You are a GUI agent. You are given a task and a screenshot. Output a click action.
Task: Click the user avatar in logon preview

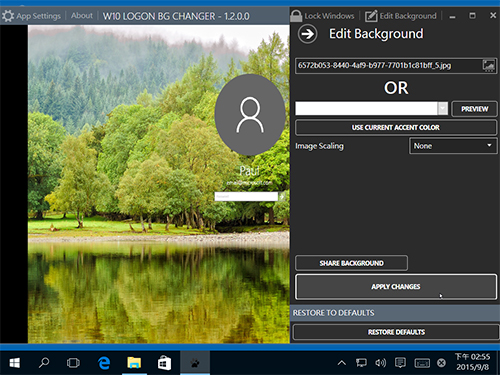tap(250, 115)
